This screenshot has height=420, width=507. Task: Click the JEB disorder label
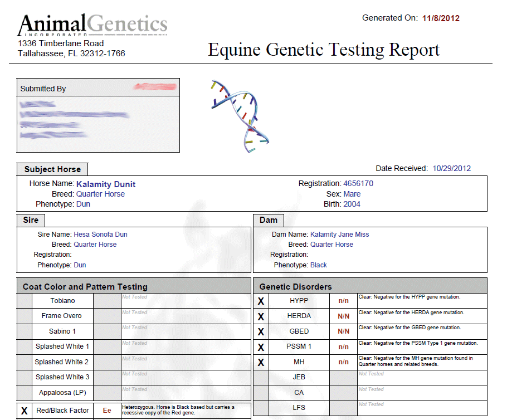[x=299, y=377]
